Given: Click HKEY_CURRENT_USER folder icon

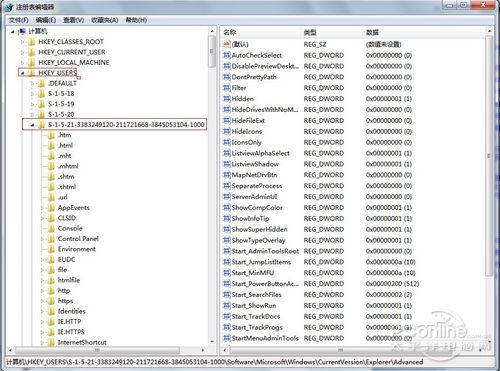Looking at the screenshot, I should pos(31,52).
